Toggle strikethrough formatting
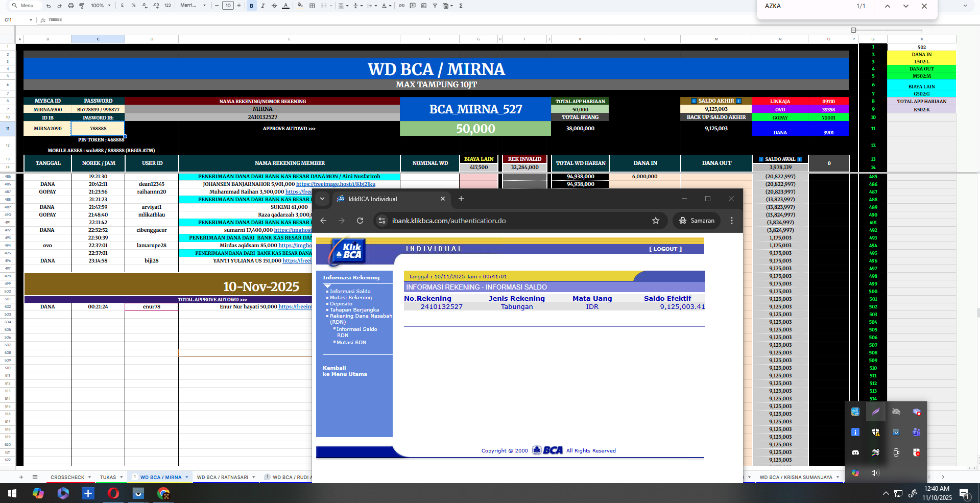Viewport: 980px width, 503px height. coord(274,6)
